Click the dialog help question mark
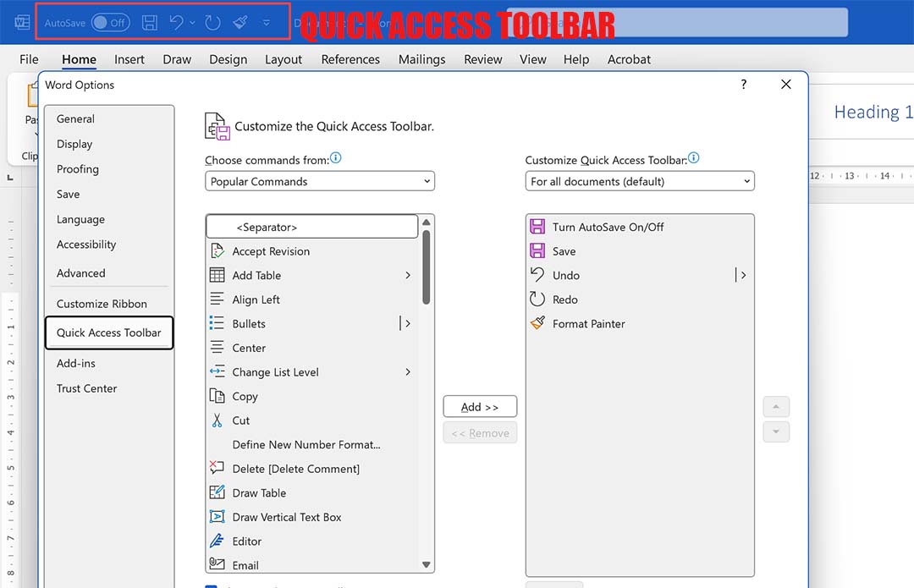Screen dimensions: 914x588 (744, 85)
